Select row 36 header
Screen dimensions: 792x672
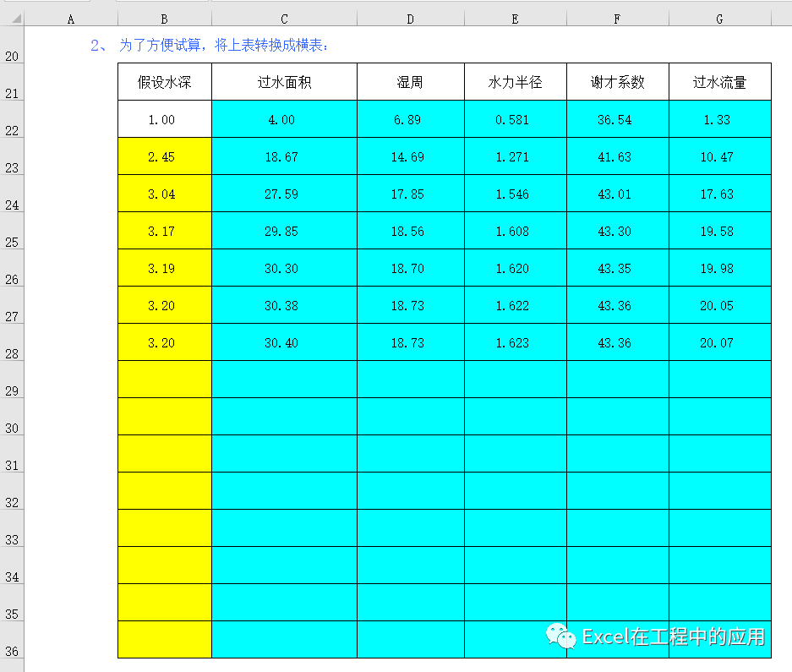point(12,640)
